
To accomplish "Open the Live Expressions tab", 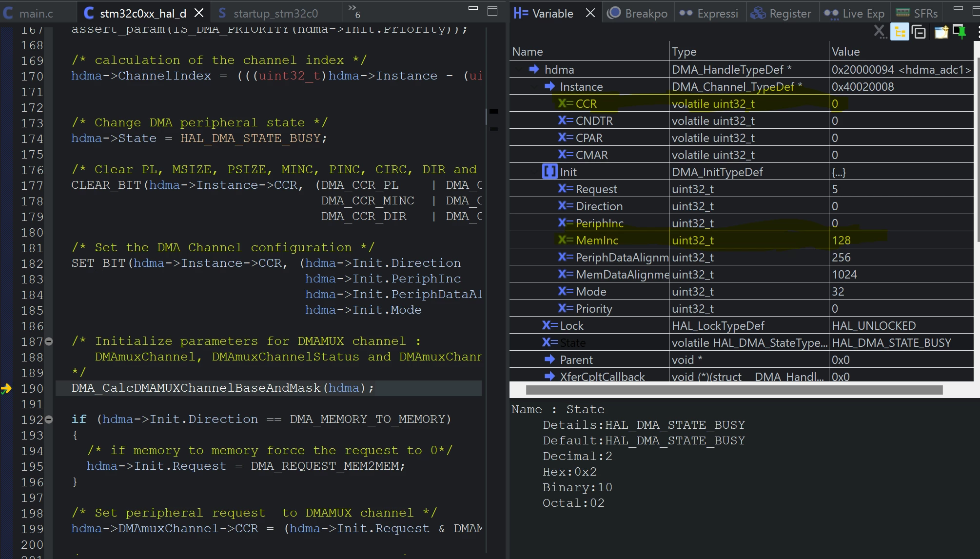I will tap(855, 13).
